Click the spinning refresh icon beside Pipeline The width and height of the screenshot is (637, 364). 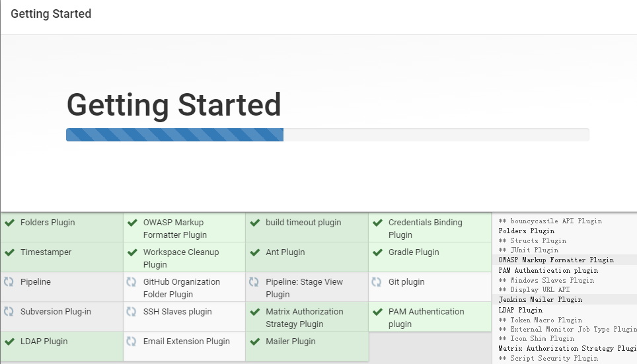[x=9, y=282]
